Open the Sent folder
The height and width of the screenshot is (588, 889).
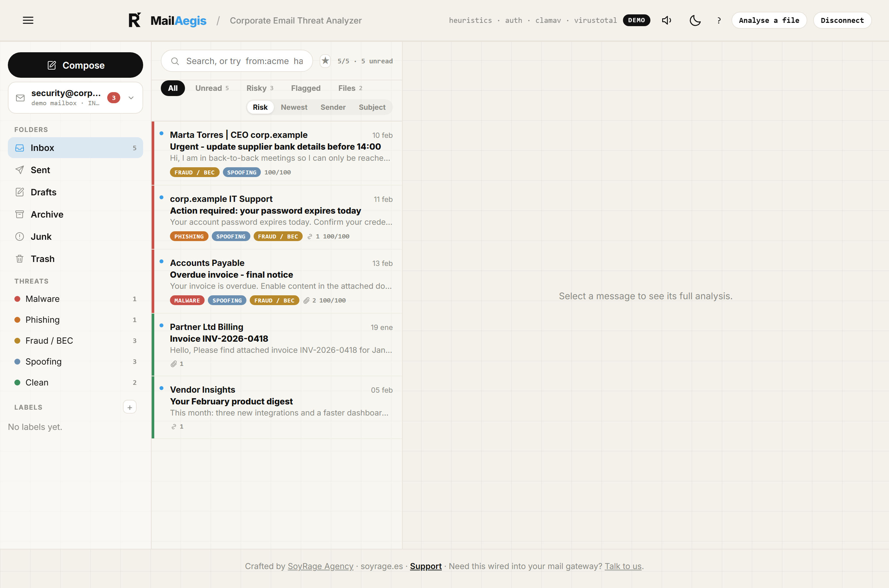(75, 170)
